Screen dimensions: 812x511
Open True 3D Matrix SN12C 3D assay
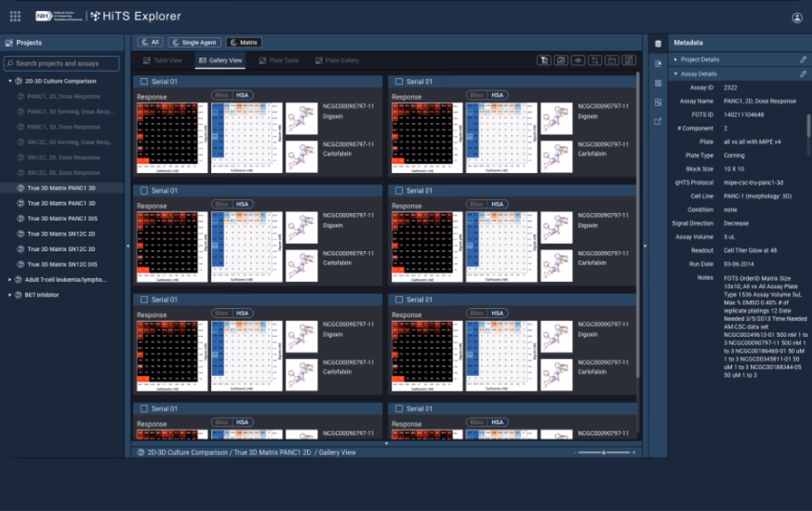(61, 249)
